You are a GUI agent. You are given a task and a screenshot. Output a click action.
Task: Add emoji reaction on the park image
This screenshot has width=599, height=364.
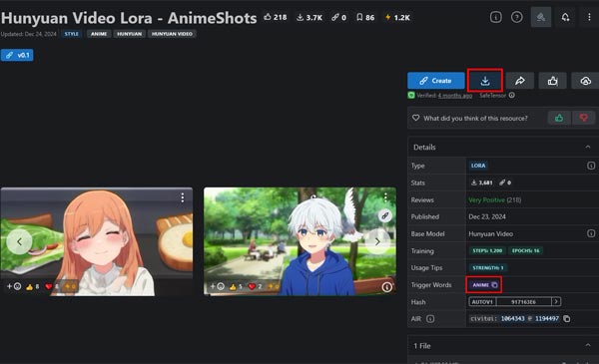coord(218,286)
